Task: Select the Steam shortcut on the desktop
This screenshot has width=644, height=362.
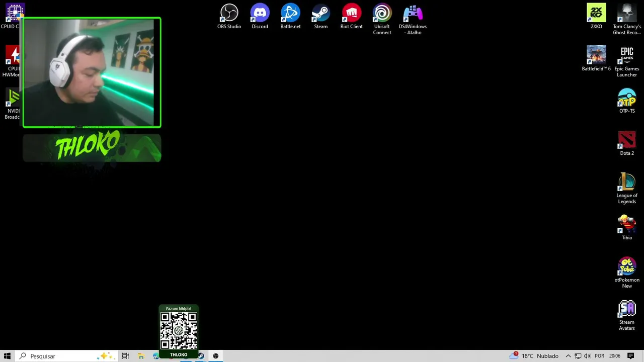Action: 320,17
